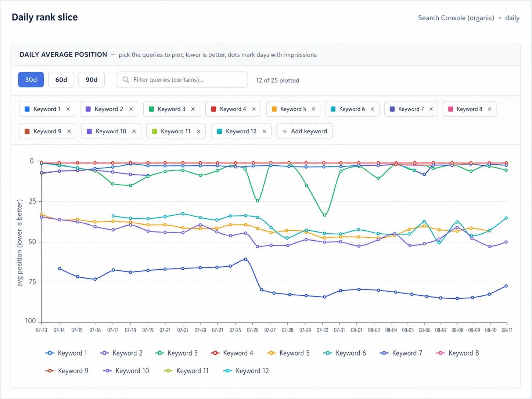This screenshot has width=532, height=399.
Task: Remove Keyword 4 chip with its ×
Action: [x=254, y=109]
